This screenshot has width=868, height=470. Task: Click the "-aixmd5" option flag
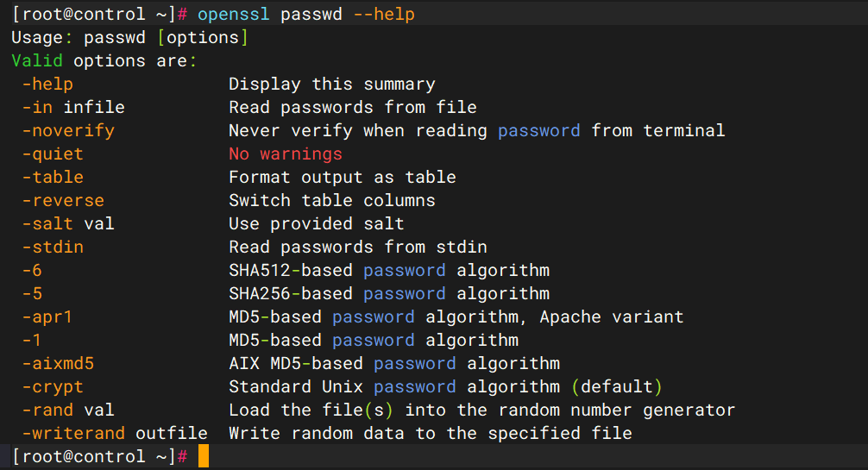(x=58, y=364)
